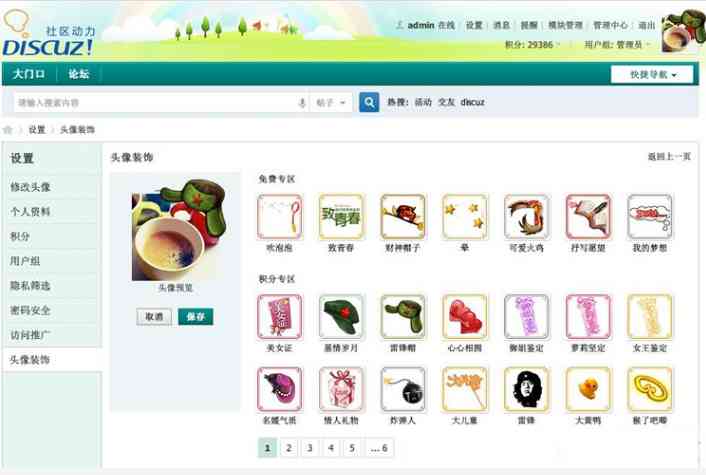Viewport: 706px width, 475px height.
Task: Open 密码安全 in settings sidebar
Action: click(30, 310)
